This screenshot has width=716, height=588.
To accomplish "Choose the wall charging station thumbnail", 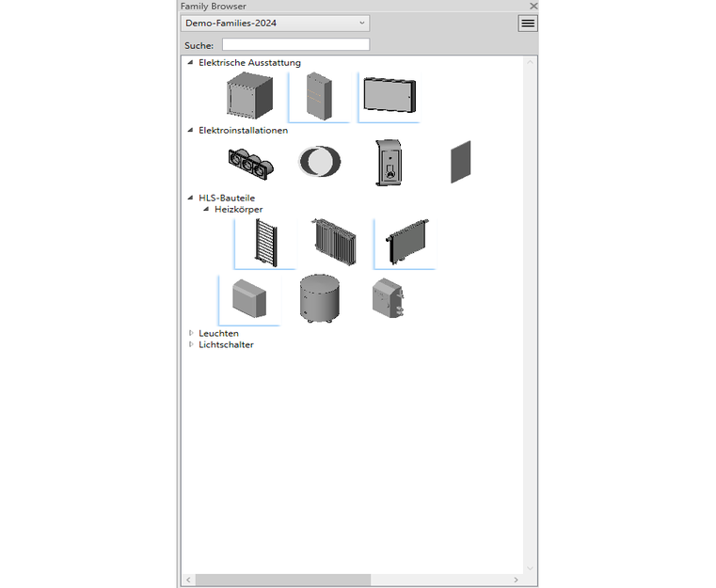I will (389, 163).
